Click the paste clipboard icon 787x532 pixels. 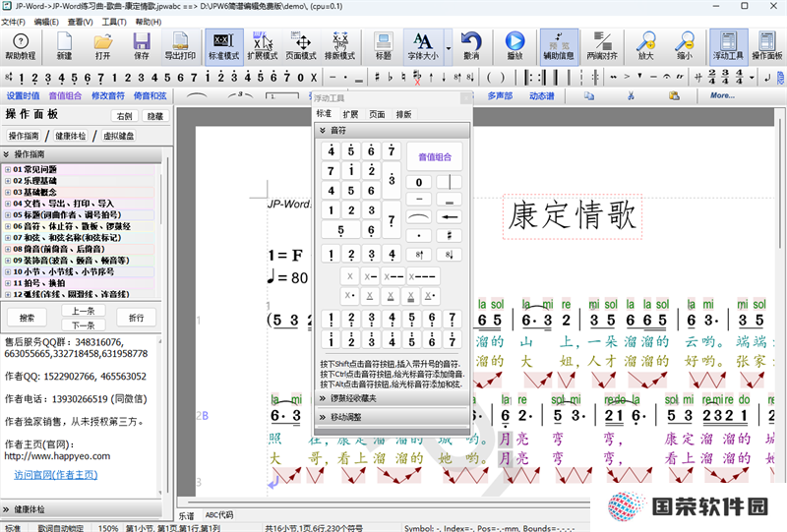click(x=674, y=95)
